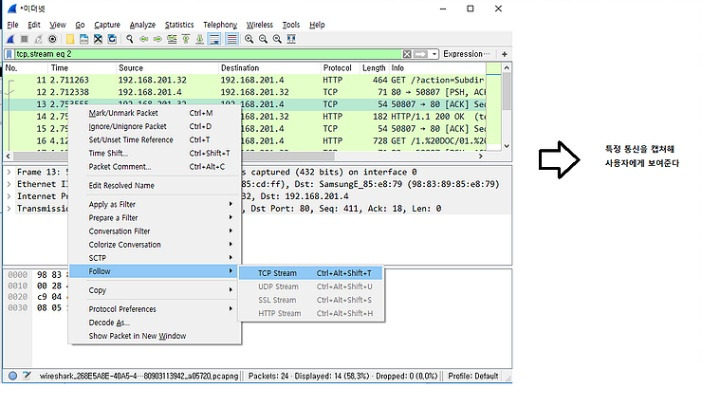The width and height of the screenshot is (702, 394).
Task: Open the Help menu
Action: (x=317, y=25)
